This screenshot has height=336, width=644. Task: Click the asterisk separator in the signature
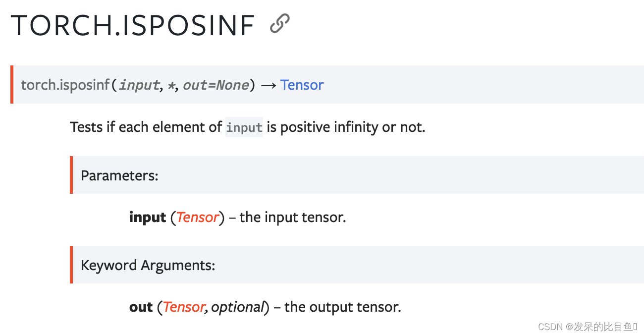tap(171, 86)
